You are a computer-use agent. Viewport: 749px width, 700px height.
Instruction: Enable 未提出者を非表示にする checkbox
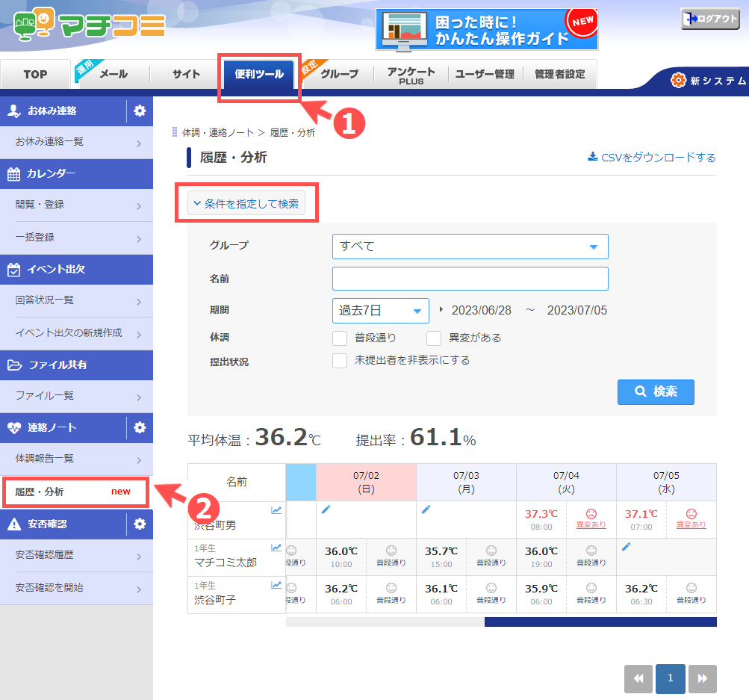(x=340, y=361)
